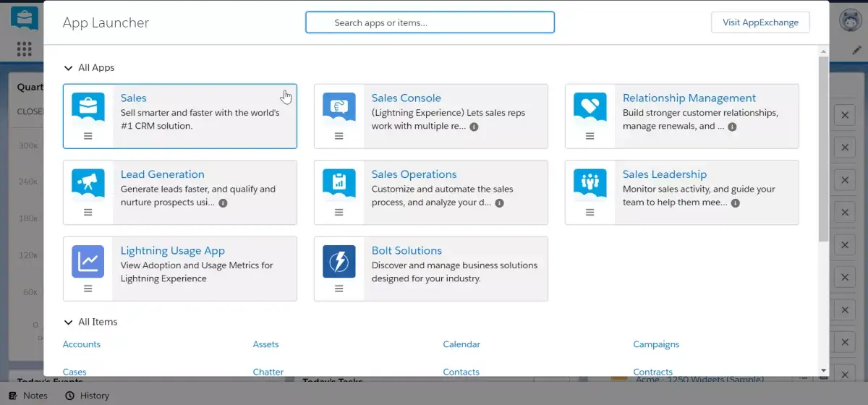Open the Assets item
This screenshot has width=868, height=405.
[265, 344]
